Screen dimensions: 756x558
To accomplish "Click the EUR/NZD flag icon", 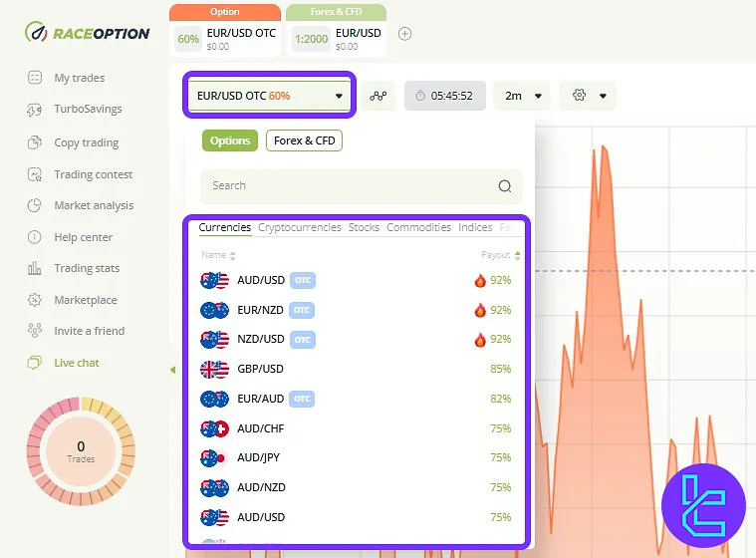I will [214, 310].
